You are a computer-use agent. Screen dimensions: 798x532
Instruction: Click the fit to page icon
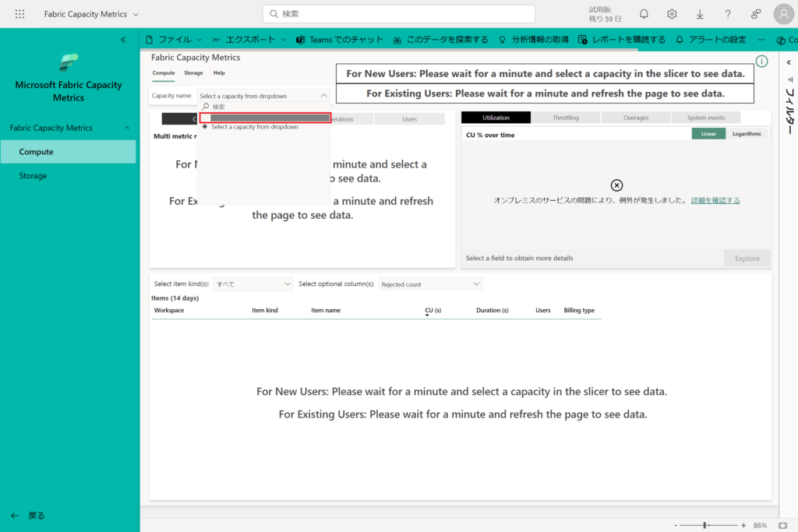coord(782,526)
